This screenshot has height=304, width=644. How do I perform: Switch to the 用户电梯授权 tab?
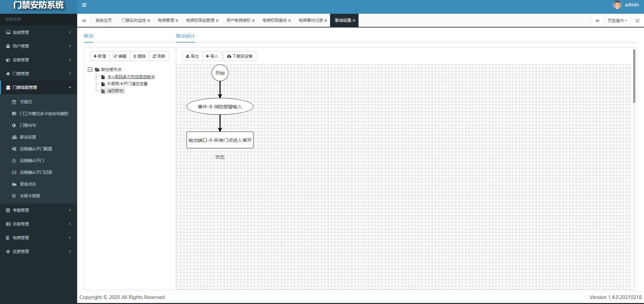tap(238, 20)
